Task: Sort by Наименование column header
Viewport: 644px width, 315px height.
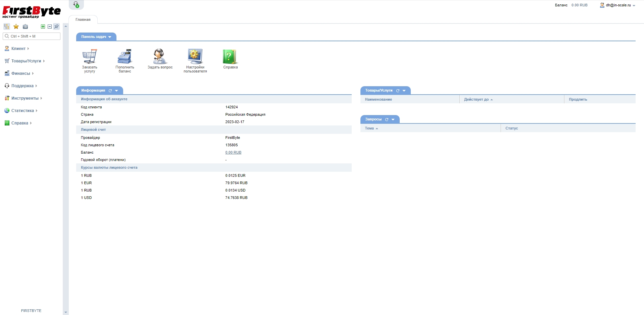Action: coord(410,99)
